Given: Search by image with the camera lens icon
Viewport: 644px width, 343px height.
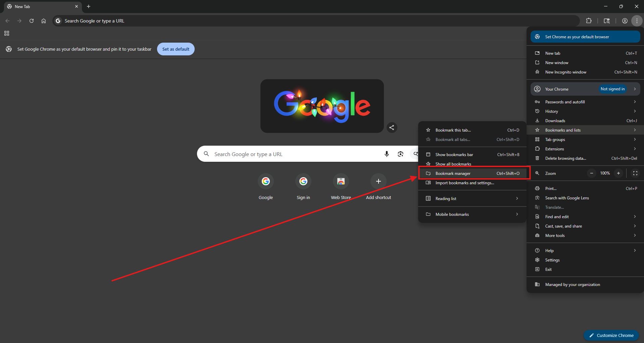Looking at the screenshot, I should [400, 154].
